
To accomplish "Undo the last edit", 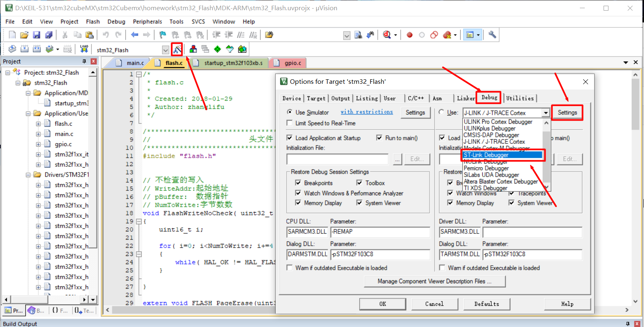I will point(106,35).
